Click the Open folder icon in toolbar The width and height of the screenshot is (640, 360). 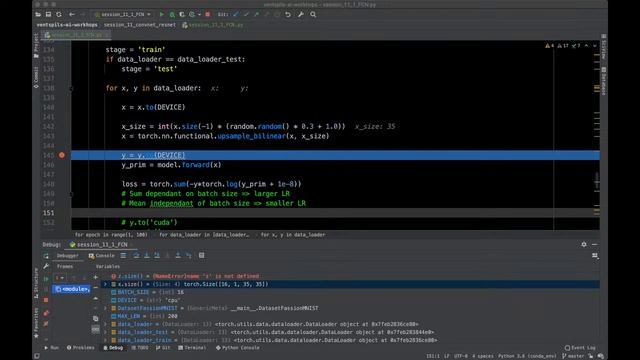[38, 14]
